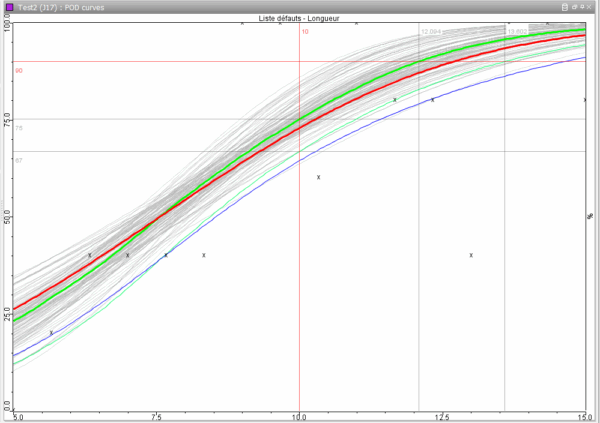Click the '7.5' tick on horizontal axis
The image size is (600, 423).
[156, 417]
